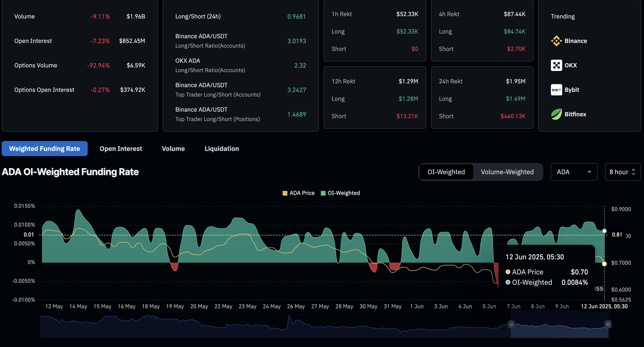Click the right range slider handle
Viewport: 644px width, 347px height.
pos(608,324)
